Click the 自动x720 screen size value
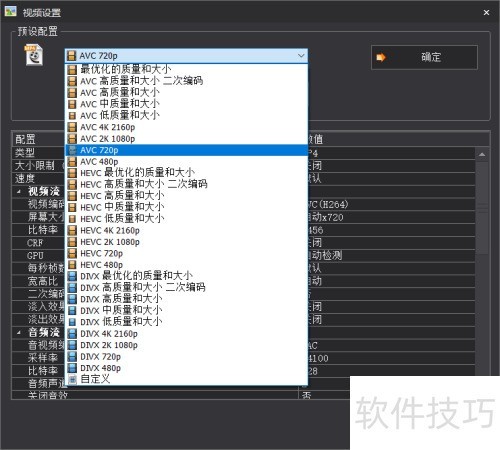The width and height of the screenshot is (500, 450). 325,217
